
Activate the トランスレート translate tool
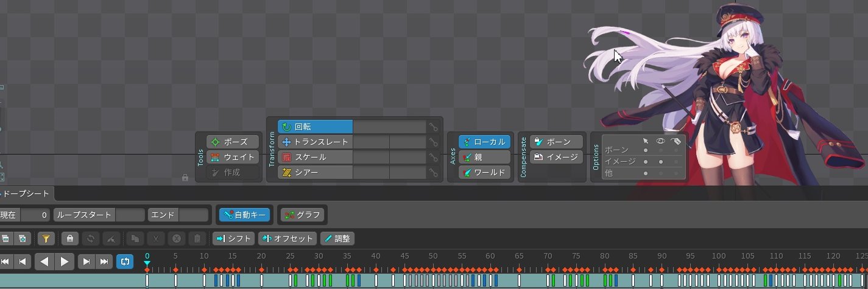[315, 142]
